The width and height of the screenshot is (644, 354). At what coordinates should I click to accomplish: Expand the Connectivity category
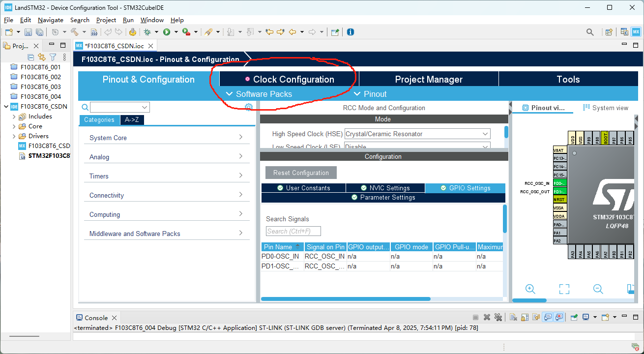pos(167,195)
